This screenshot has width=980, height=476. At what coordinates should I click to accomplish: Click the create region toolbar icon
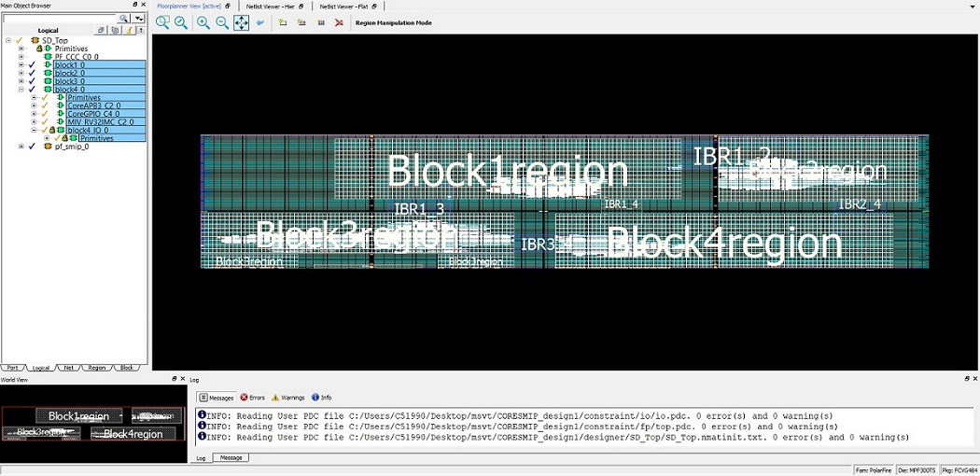[x=283, y=22]
